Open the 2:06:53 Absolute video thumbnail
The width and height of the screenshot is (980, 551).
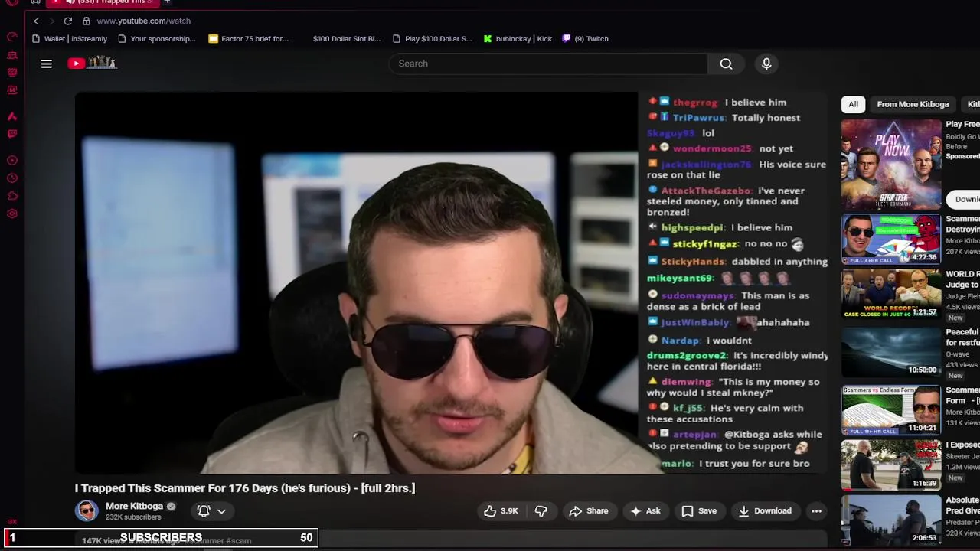891,520
